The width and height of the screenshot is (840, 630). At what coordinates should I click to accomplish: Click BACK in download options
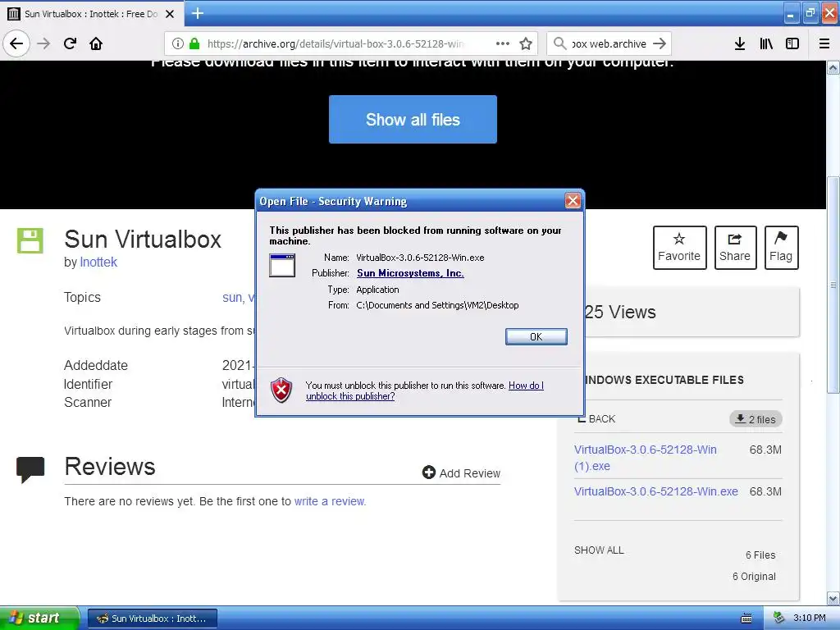[x=597, y=419]
